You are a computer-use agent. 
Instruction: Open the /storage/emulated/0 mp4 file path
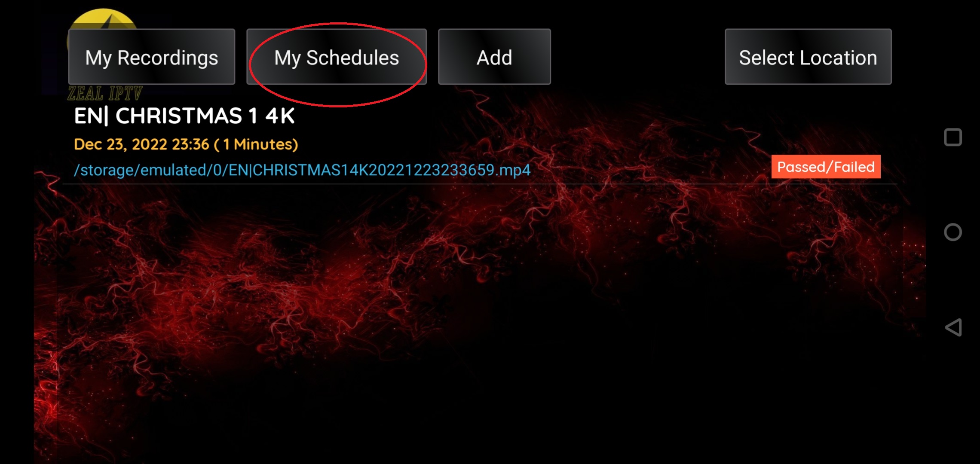point(302,170)
